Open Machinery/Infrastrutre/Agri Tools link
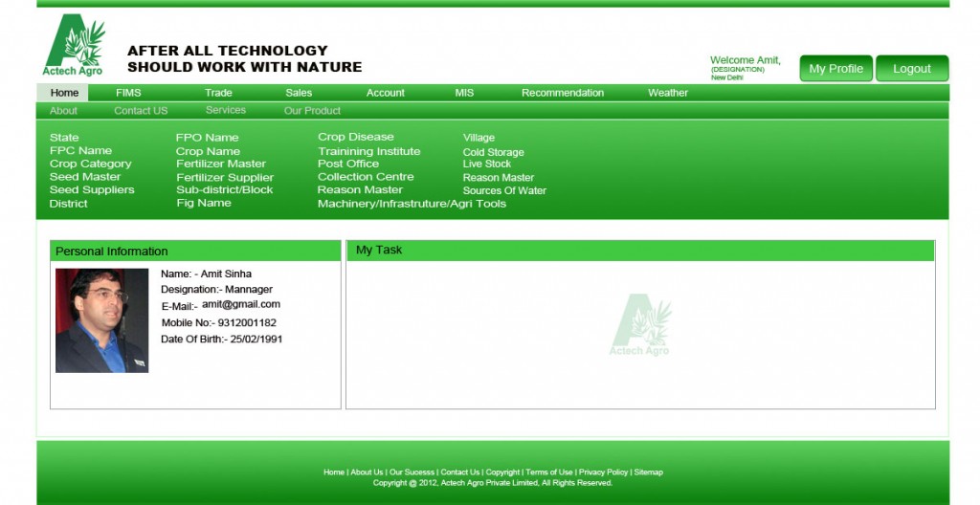Screen dimensions: 980x505 point(412,204)
